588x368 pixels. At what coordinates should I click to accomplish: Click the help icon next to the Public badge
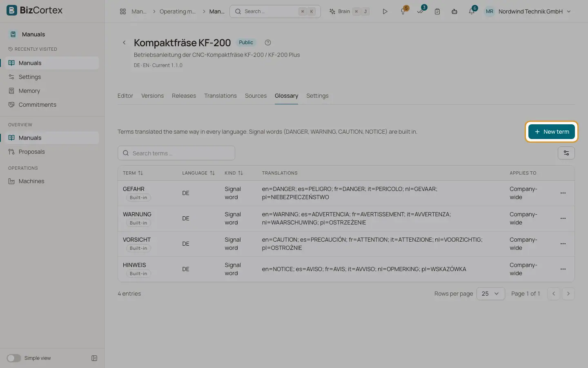[268, 43]
